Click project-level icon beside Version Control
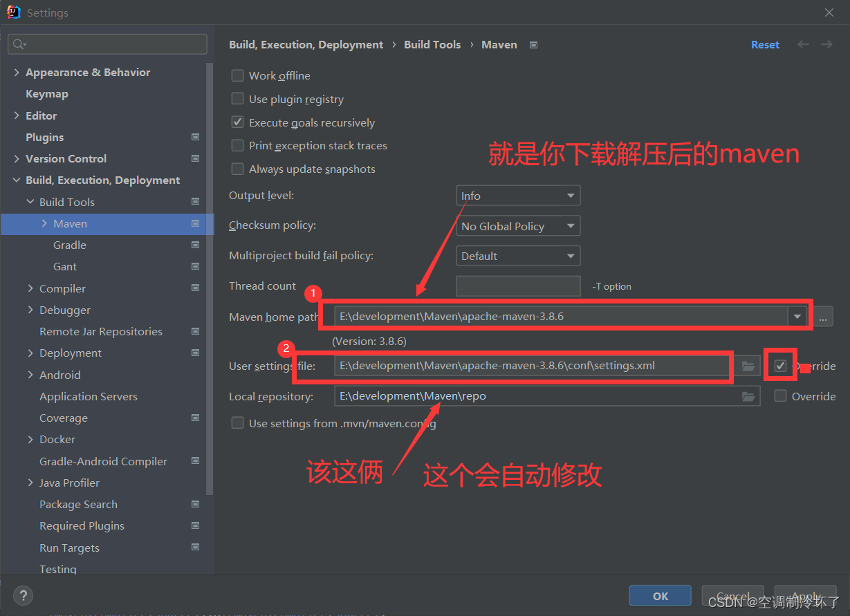The width and height of the screenshot is (850, 616). pos(195,158)
